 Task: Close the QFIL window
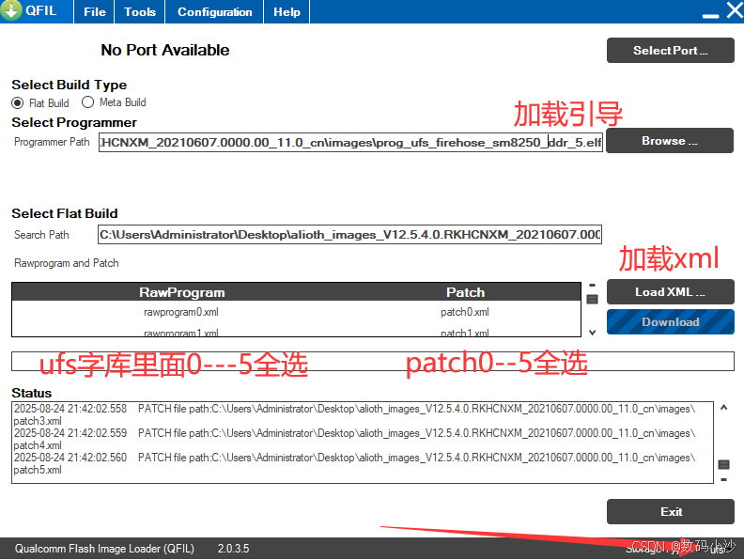(735, 9)
